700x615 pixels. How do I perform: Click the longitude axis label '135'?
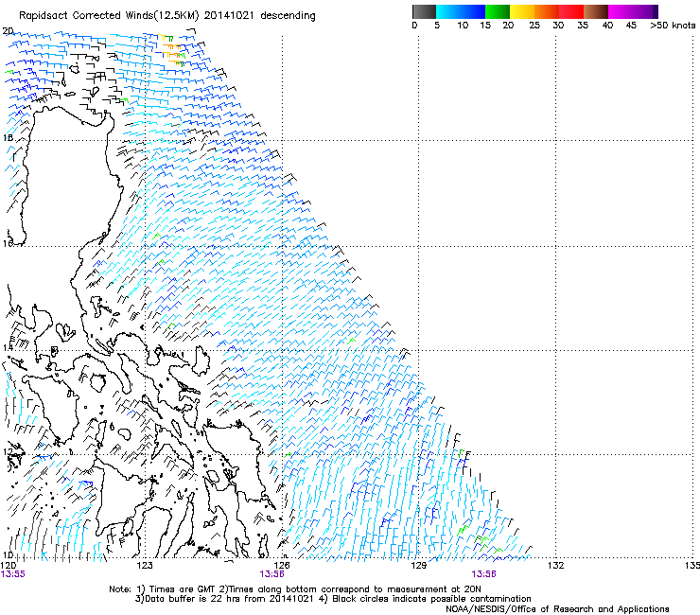tap(692, 566)
